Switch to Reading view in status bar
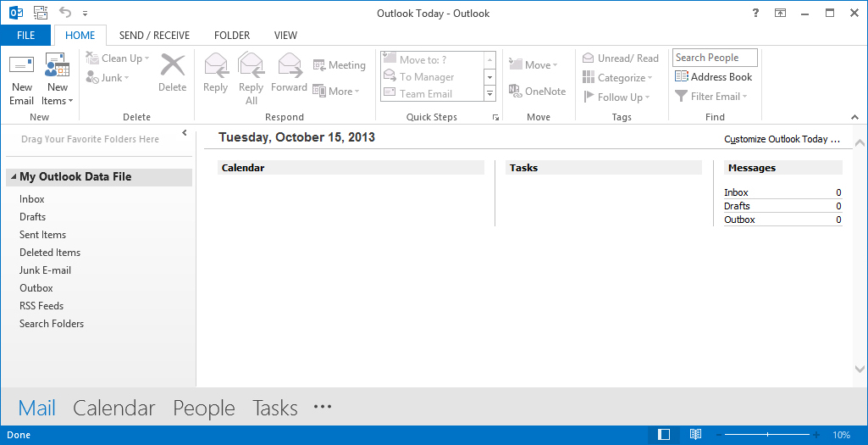 pos(696,435)
